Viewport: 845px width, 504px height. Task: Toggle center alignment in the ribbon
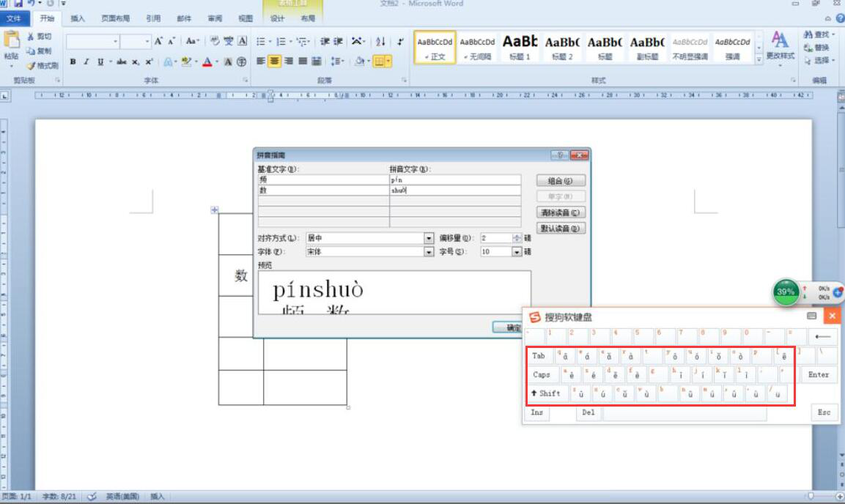[x=274, y=62]
